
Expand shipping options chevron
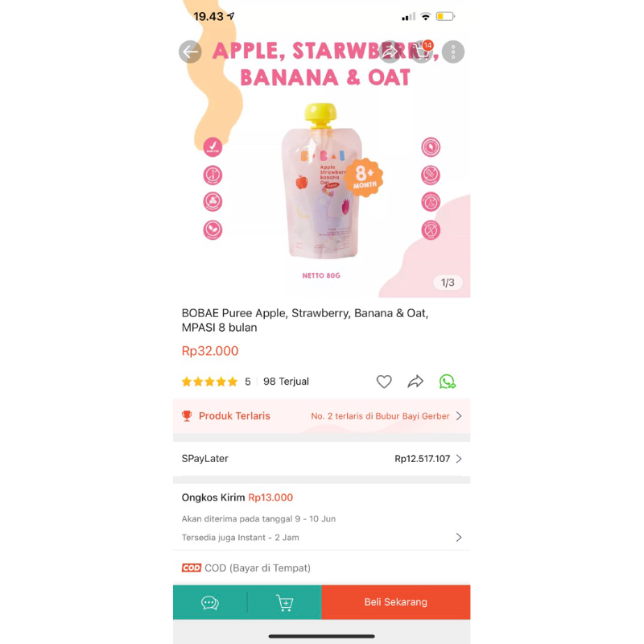click(x=459, y=538)
